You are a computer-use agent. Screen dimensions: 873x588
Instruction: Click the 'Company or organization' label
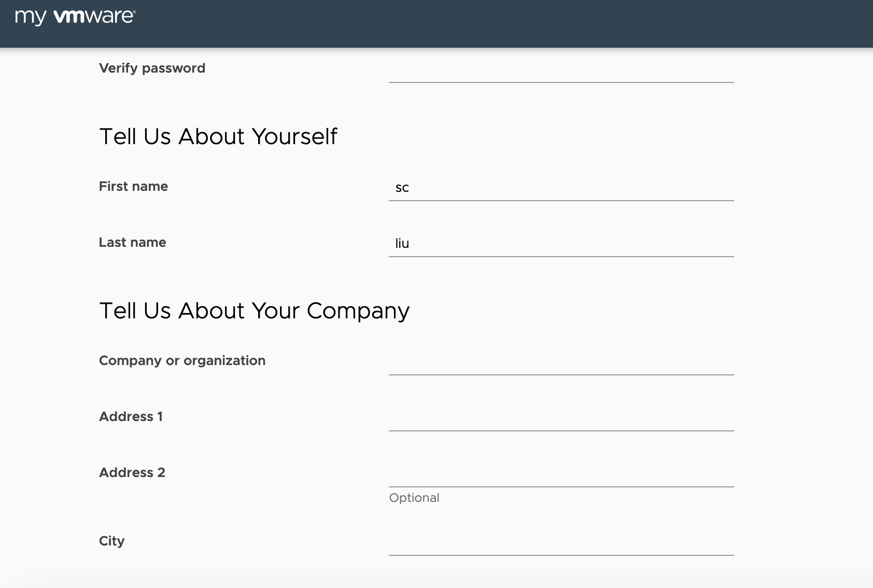(182, 361)
